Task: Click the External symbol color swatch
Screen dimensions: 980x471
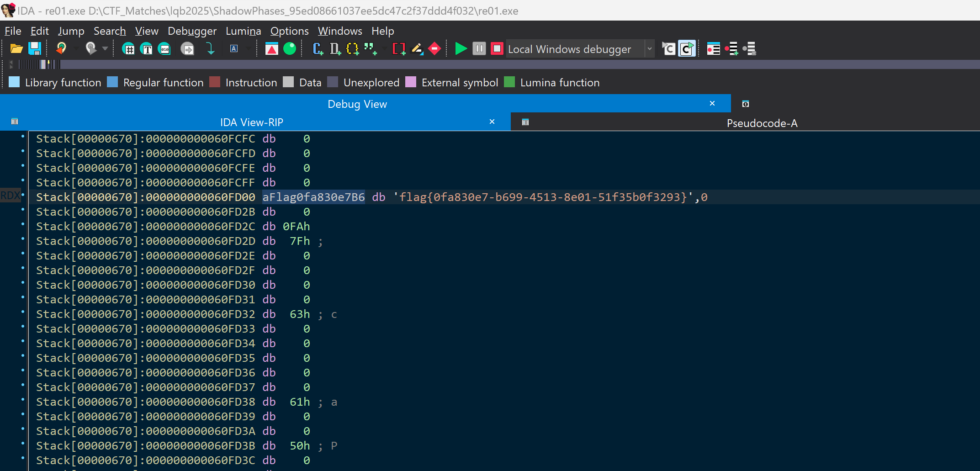Action: click(411, 82)
